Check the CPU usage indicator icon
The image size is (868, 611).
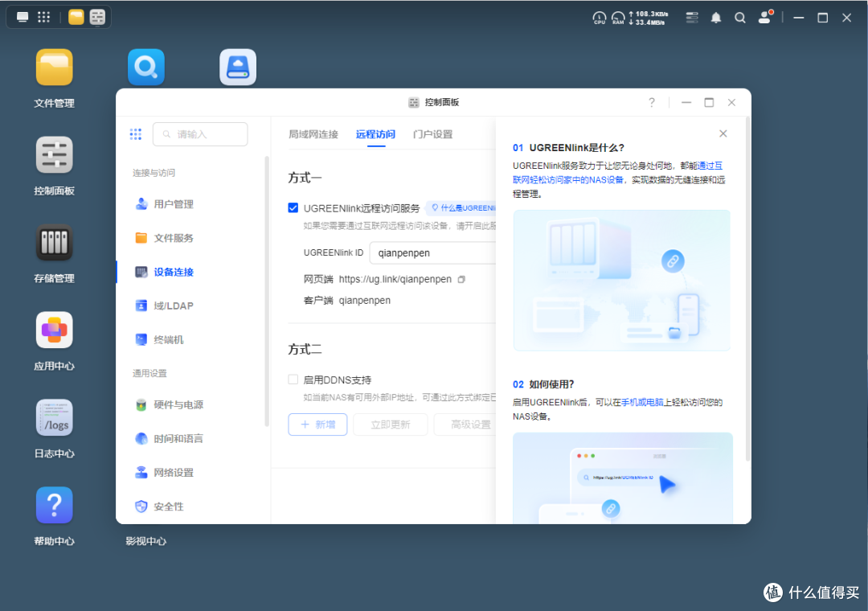pyautogui.click(x=600, y=18)
